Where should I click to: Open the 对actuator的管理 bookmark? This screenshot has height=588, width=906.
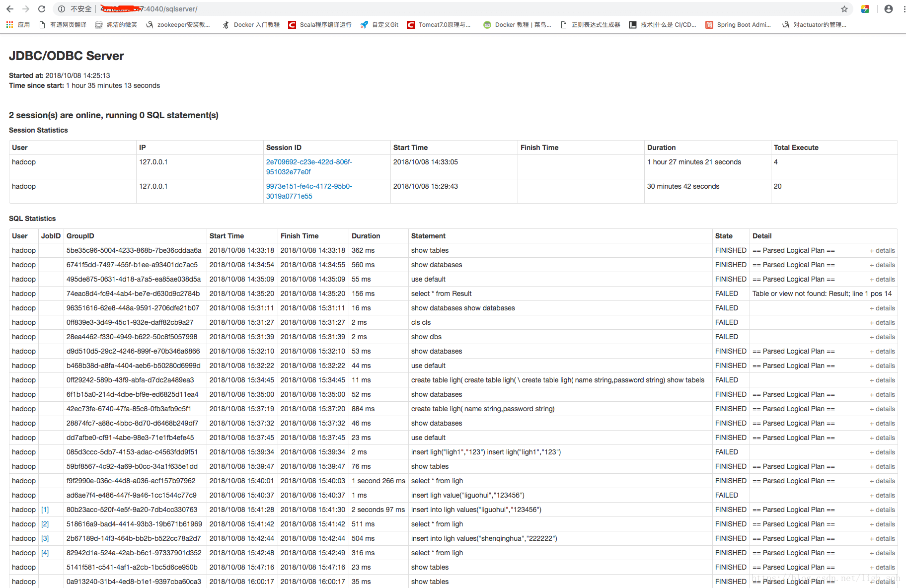click(x=814, y=24)
